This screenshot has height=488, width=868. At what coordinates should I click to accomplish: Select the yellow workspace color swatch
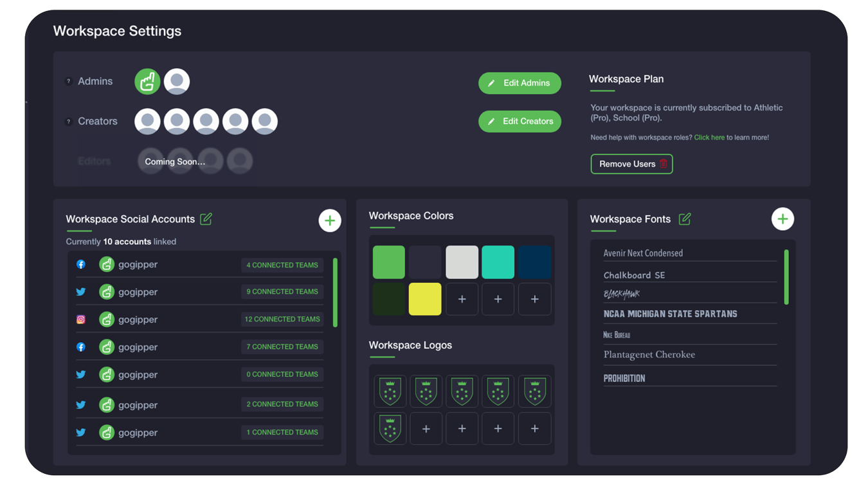(x=426, y=298)
